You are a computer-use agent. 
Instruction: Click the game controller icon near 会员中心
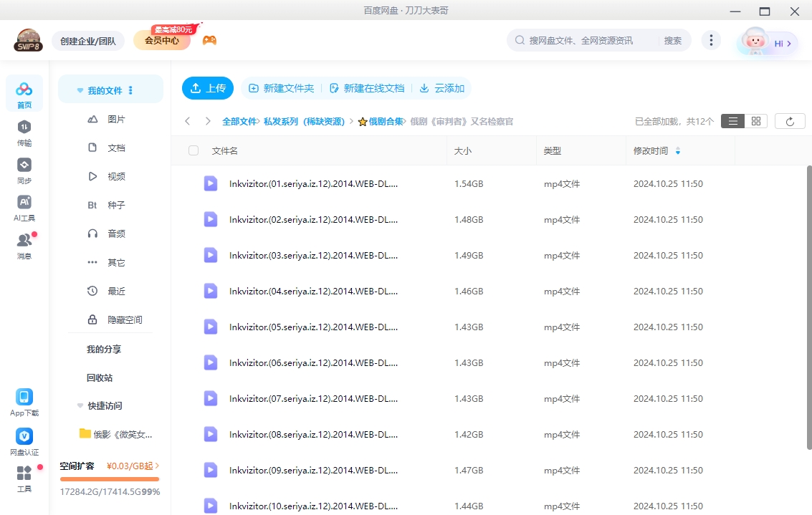coord(208,40)
